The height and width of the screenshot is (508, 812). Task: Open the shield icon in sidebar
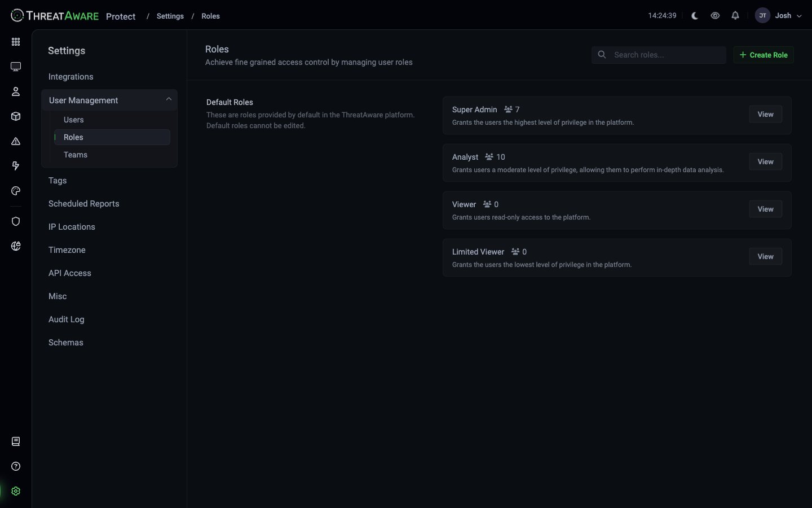(16, 221)
